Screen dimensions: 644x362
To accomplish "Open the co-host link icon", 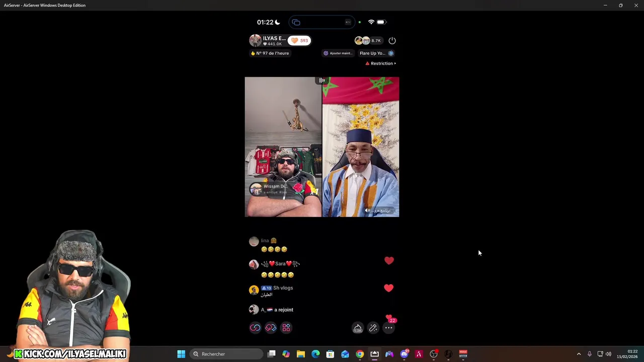I will tap(255, 328).
